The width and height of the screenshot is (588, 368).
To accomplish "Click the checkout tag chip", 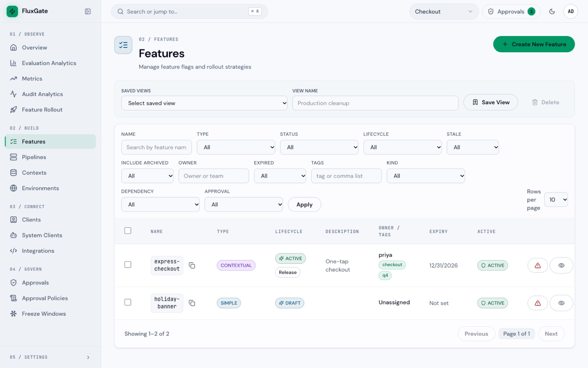I will point(392,265).
